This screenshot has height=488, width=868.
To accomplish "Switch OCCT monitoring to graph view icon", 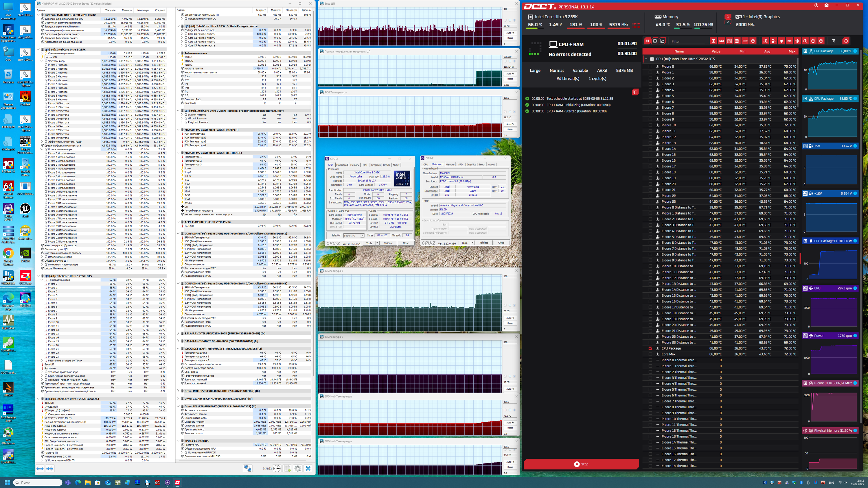I will click(663, 41).
